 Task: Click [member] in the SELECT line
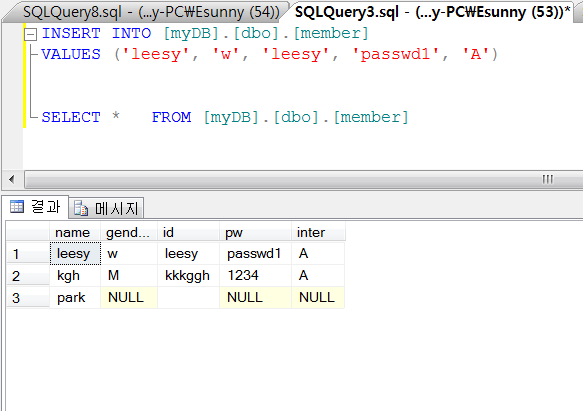pyautogui.click(x=371, y=118)
